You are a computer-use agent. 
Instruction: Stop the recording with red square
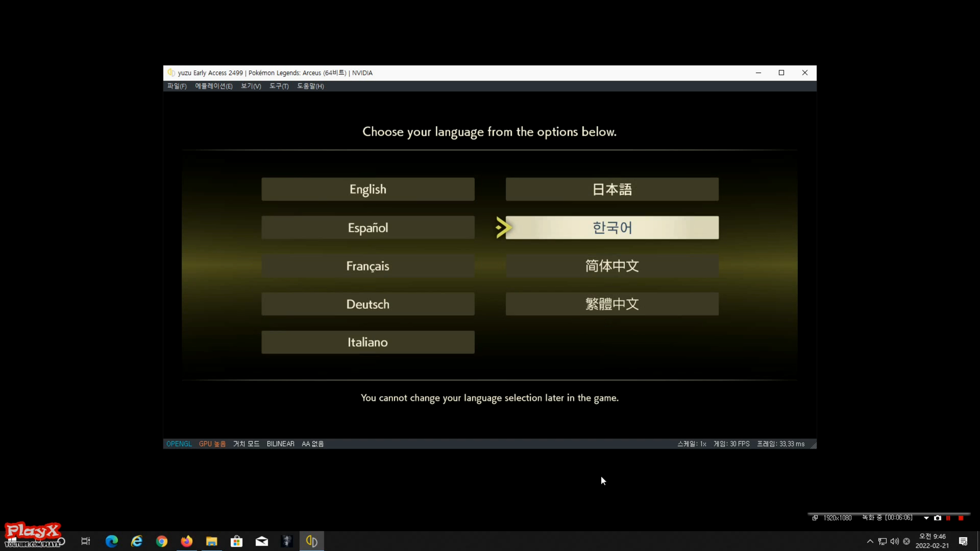[960, 518]
